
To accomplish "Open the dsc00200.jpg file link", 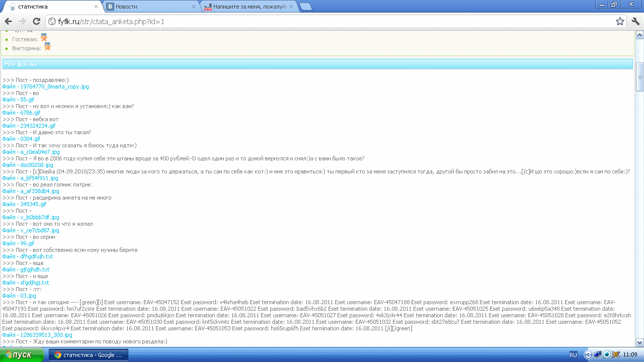I will point(28,165).
